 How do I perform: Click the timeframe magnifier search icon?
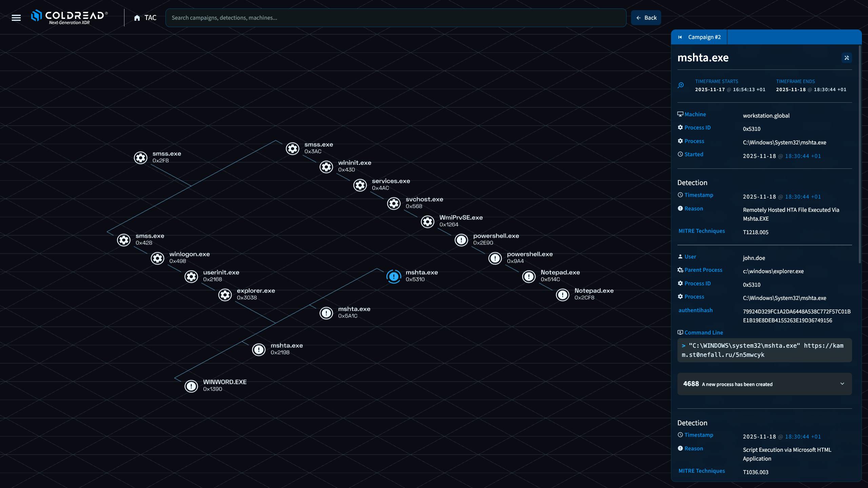681,85
